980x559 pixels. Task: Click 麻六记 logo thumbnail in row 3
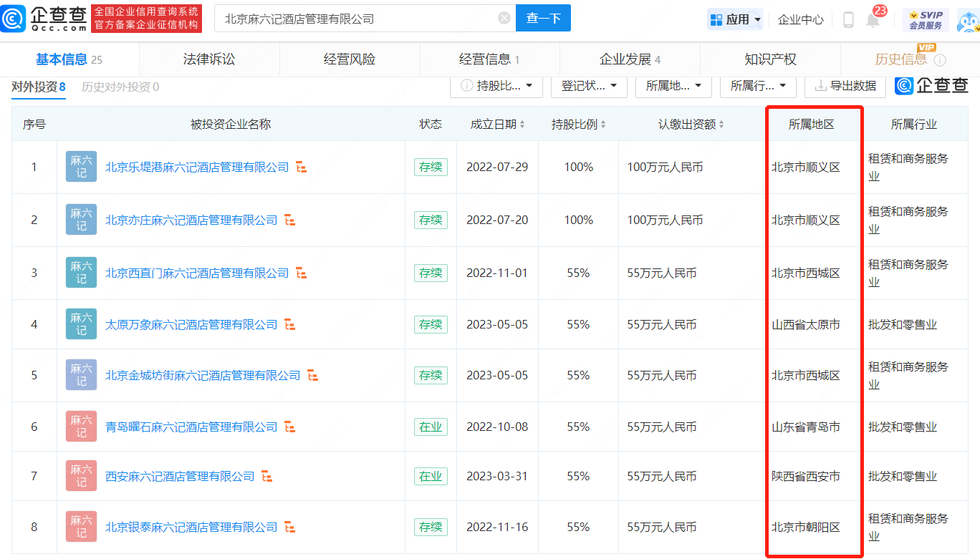(x=81, y=273)
